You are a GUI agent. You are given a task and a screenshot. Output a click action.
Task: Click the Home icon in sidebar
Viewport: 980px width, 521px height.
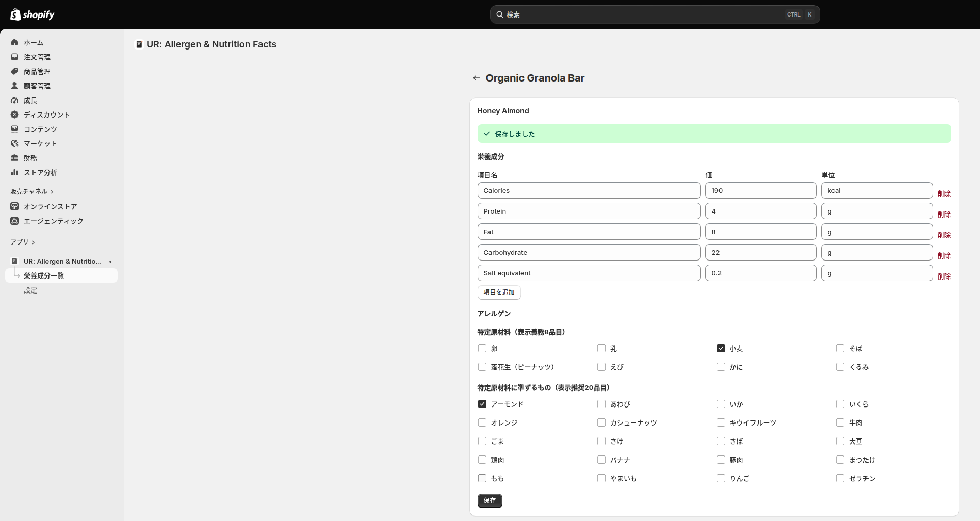pyautogui.click(x=14, y=42)
